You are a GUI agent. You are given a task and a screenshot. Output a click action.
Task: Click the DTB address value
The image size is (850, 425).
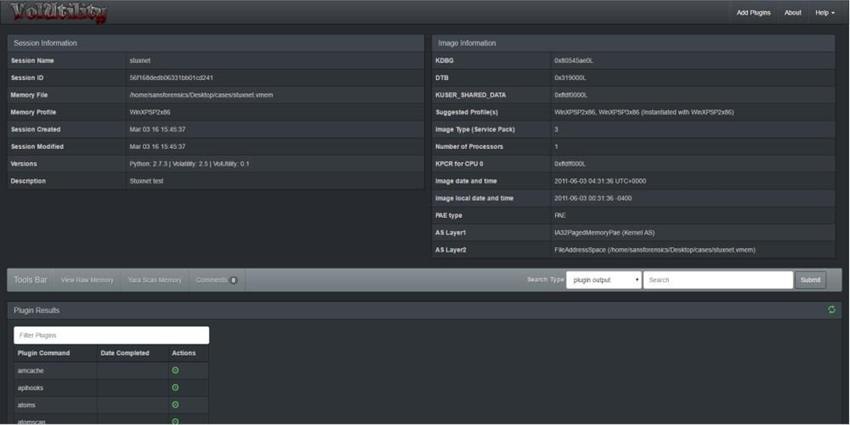point(570,78)
